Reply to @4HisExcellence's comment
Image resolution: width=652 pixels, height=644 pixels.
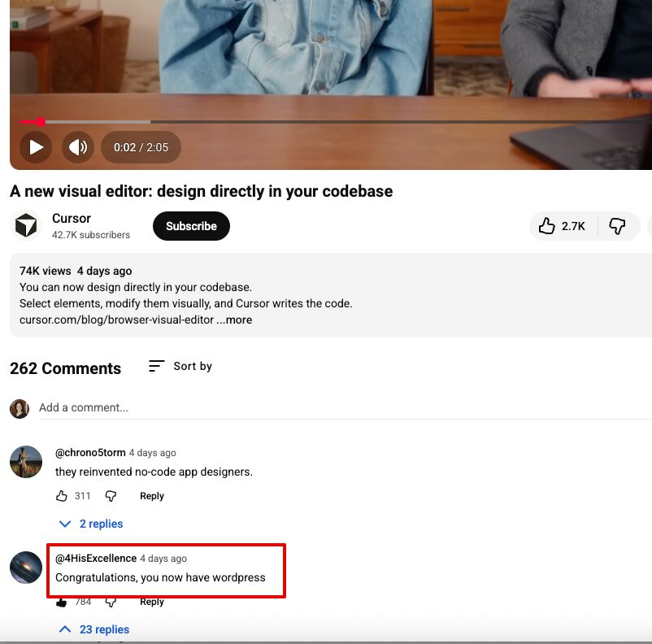tap(152, 602)
